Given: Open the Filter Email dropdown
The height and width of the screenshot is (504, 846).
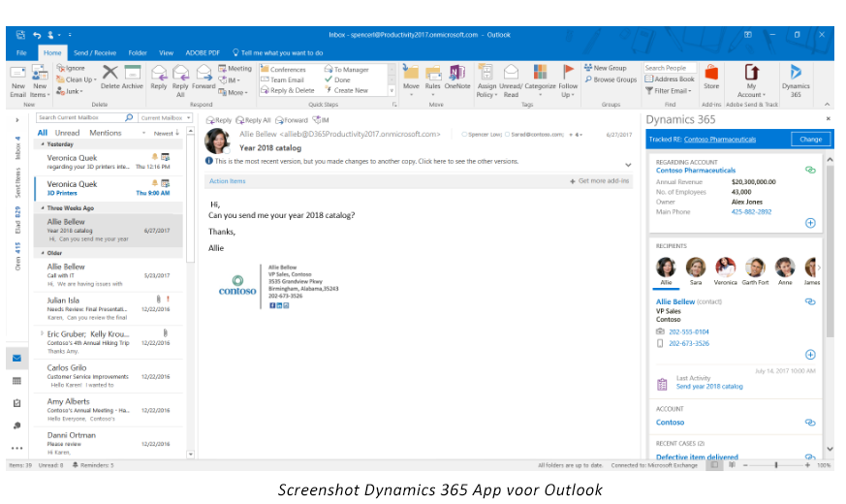Looking at the screenshot, I should [x=670, y=91].
